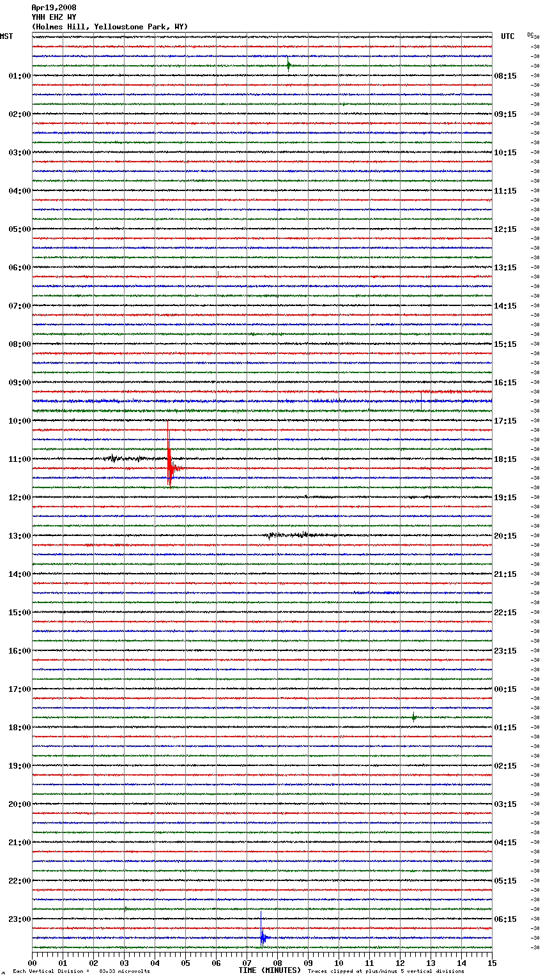Image resolution: width=543 pixels, height=980 pixels.
Task: Click the 12:15 UTC time label
Action: click(505, 229)
